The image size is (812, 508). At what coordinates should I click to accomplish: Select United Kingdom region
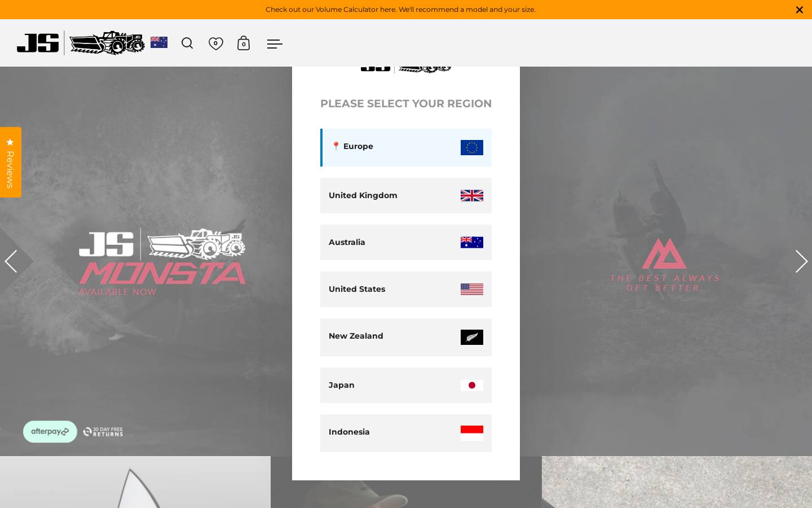406,196
